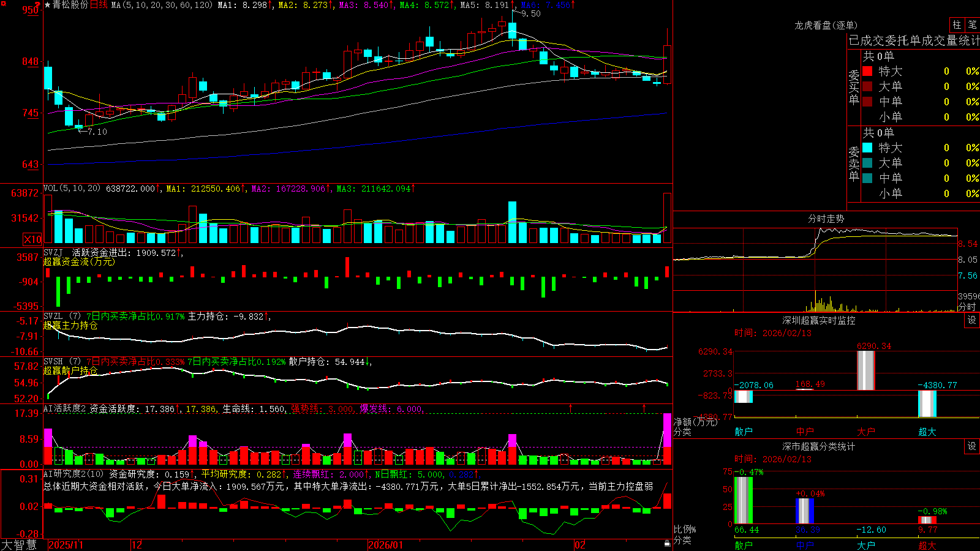Click the AI活跃度2 indicator label
Image resolution: width=980 pixels, height=551 pixels.
tap(65, 408)
